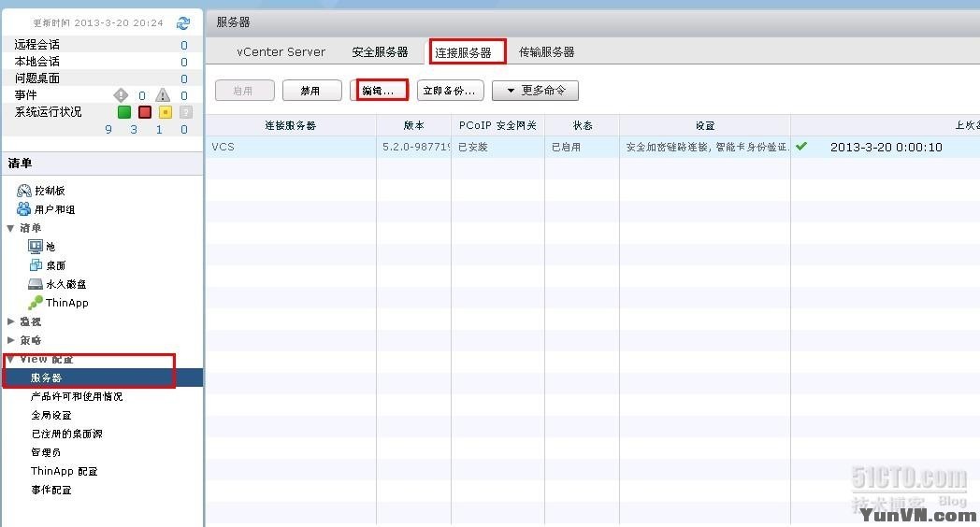This screenshot has width=980, height=527.
Task: Click the backup time 2013-3-20 0:00:10
Action: click(886, 147)
